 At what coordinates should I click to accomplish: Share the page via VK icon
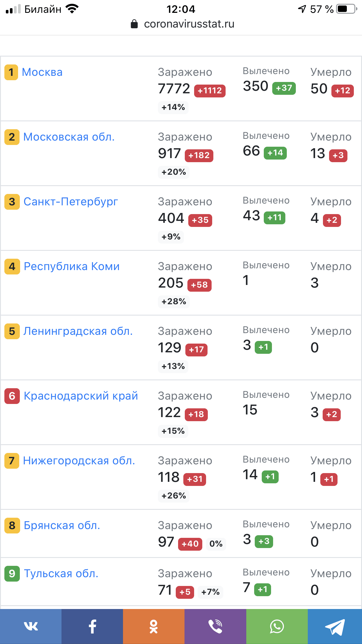(31, 626)
